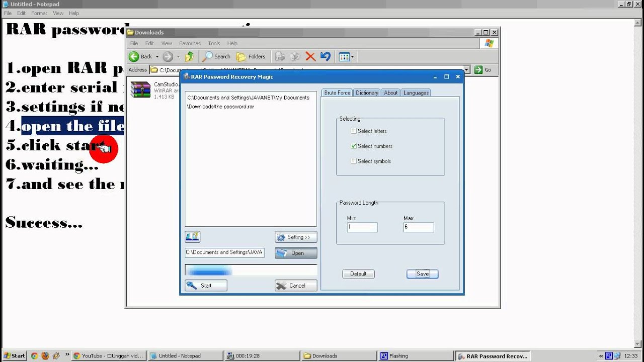The width and height of the screenshot is (644, 362).
Task: Cancel the recovery with Cancel button
Action: (296, 286)
